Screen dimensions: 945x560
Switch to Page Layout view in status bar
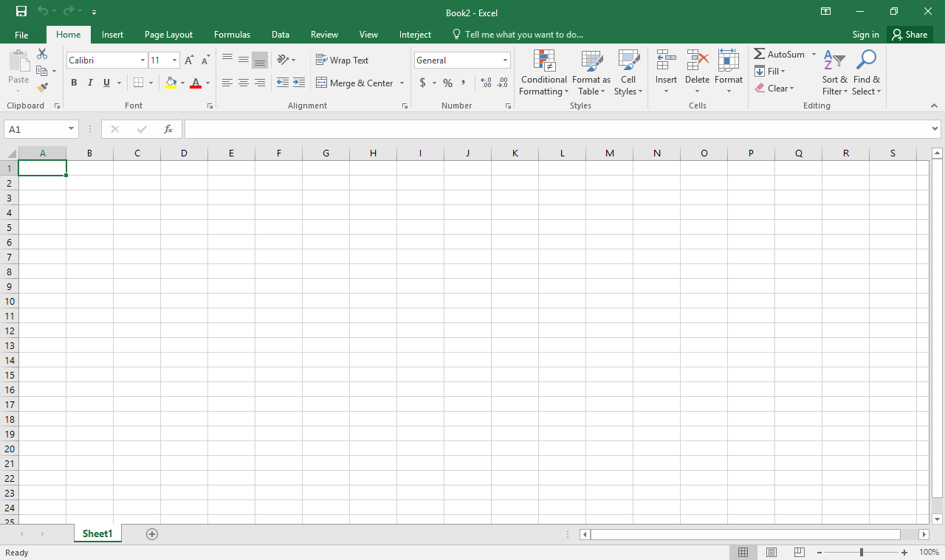tap(772, 552)
